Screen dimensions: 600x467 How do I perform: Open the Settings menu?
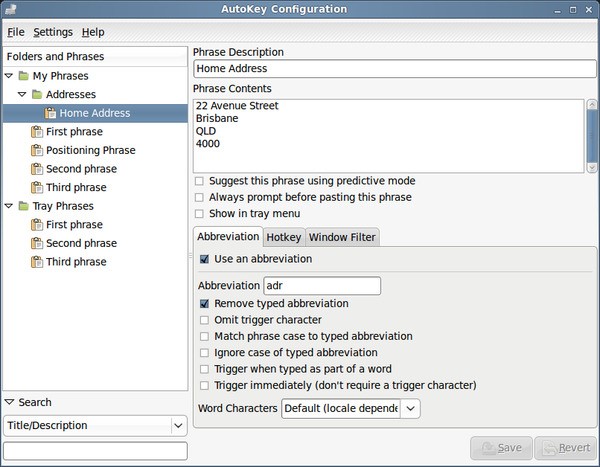[53, 32]
